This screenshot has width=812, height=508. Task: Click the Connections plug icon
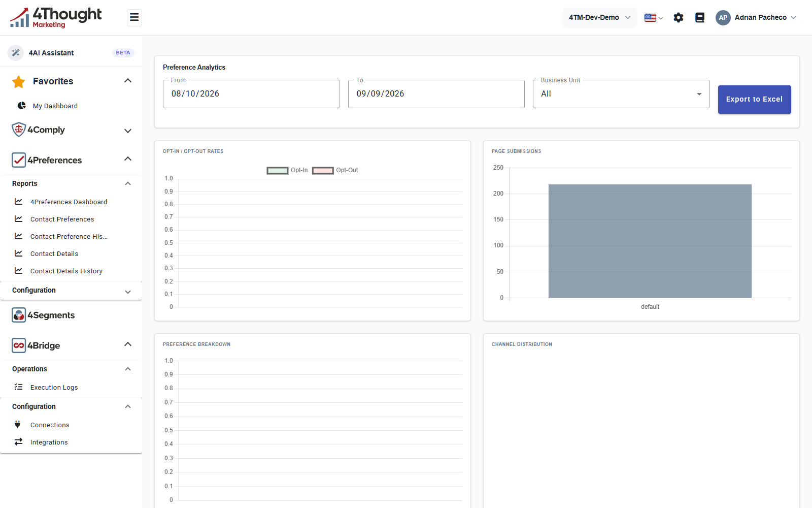(x=18, y=424)
